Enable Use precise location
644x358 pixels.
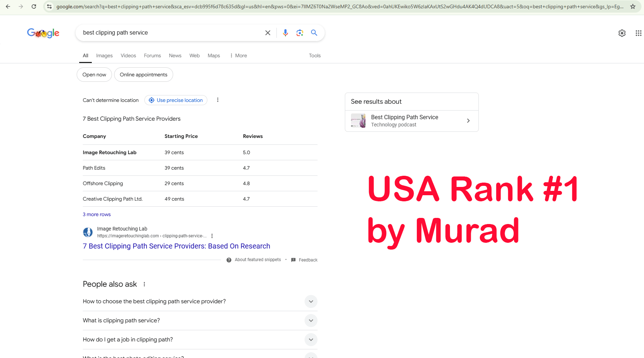tap(176, 100)
